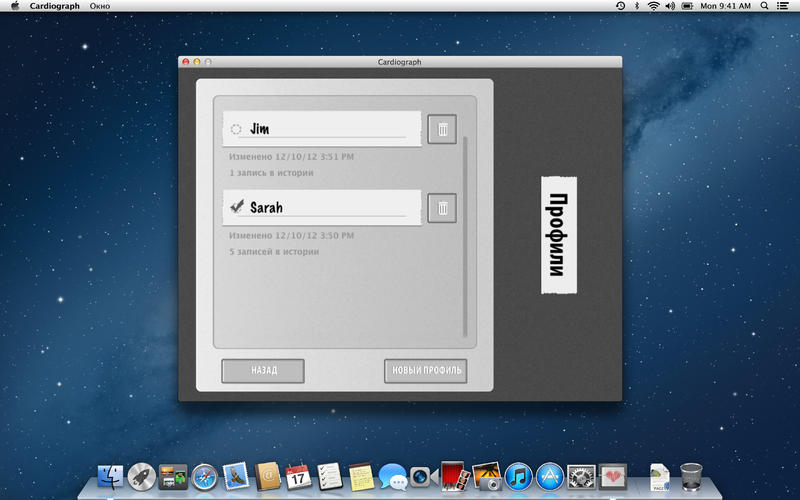Viewport: 800px width, 500px height.
Task: Open Finder from the Dock
Action: (110, 477)
